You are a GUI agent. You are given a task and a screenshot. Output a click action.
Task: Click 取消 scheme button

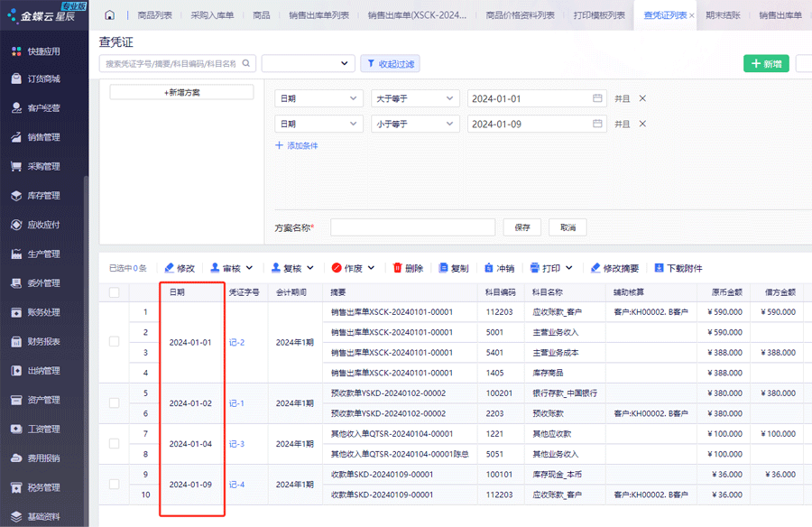[x=567, y=227]
